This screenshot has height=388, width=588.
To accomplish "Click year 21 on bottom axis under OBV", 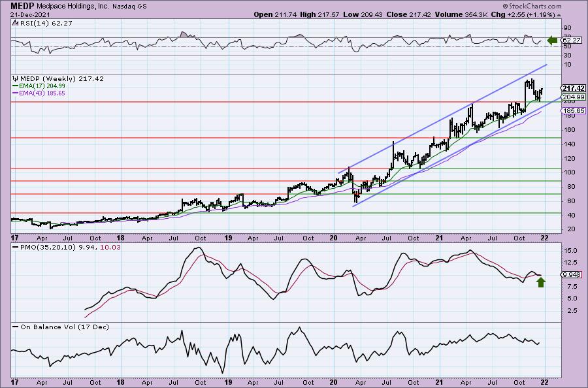I will (x=439, y=382).
